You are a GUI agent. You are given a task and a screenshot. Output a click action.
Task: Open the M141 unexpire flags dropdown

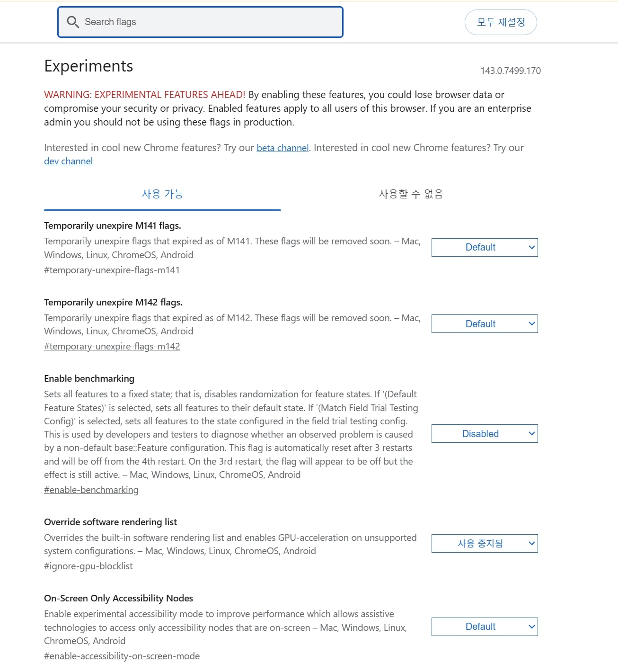click(x=484, y=247)
